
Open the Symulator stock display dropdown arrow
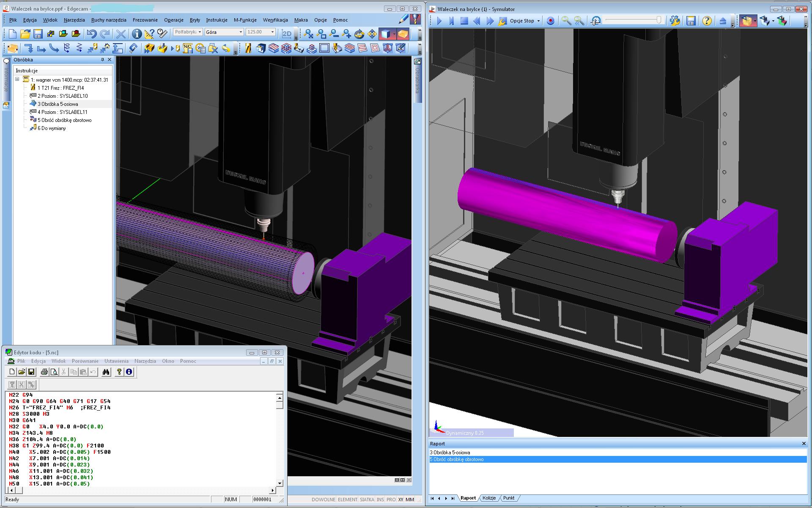tap(755, 20)
